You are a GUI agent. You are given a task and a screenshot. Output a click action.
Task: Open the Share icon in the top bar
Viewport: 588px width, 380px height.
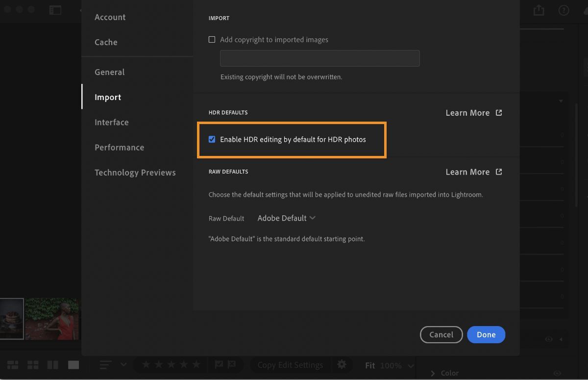click(x=539, y=10)
